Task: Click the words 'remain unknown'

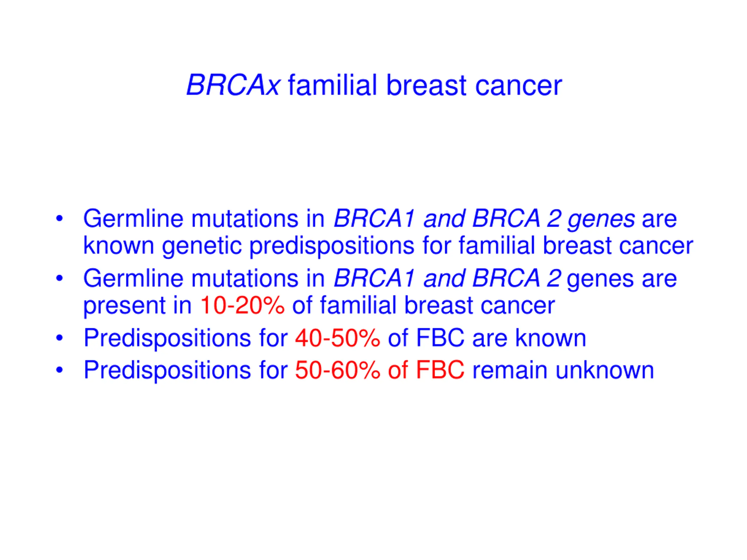Action: coord(563,370)
